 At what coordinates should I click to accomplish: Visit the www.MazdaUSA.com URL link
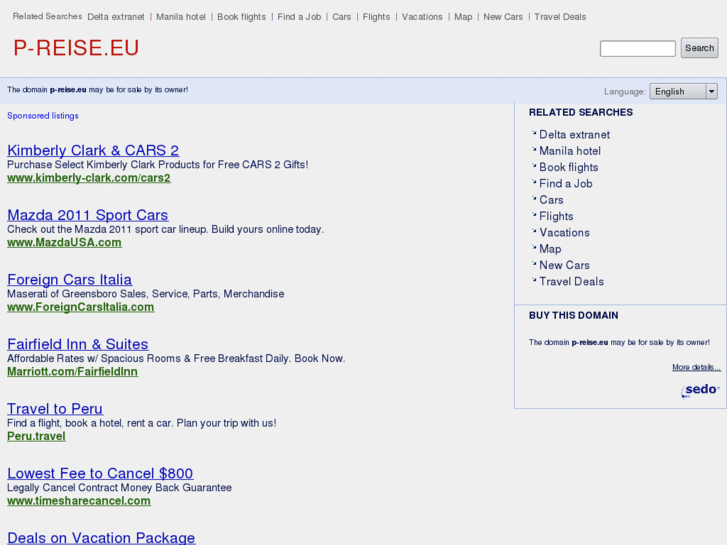(64, 243)
